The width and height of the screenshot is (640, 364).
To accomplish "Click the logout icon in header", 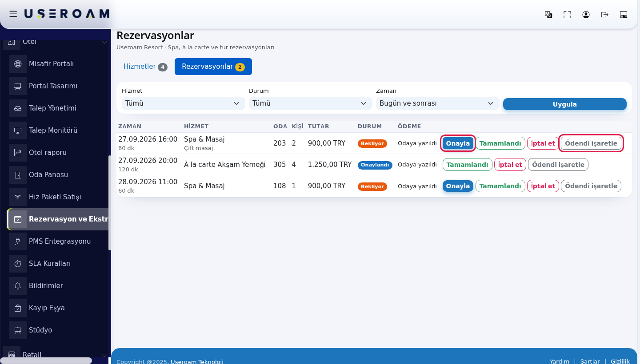I will click(604, 15).
